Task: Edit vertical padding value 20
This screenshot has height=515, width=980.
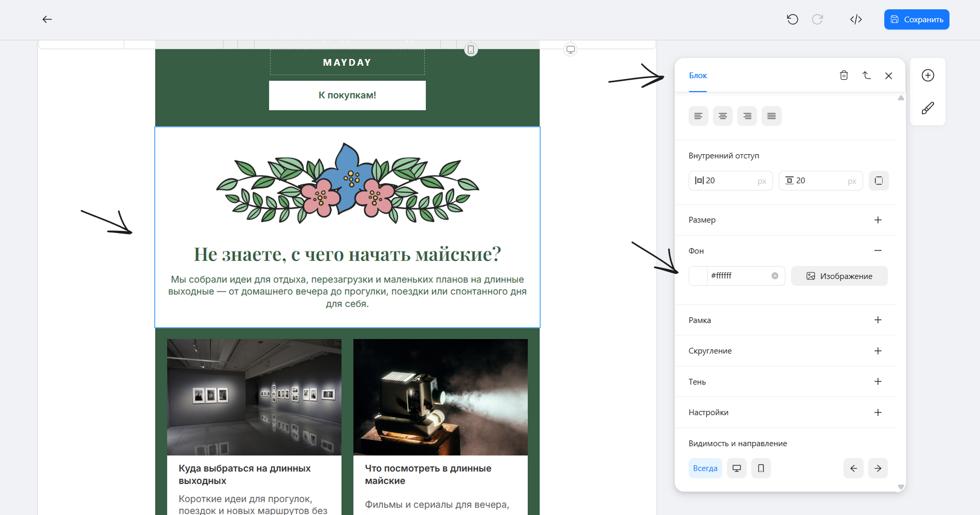Action: point(821,181)
